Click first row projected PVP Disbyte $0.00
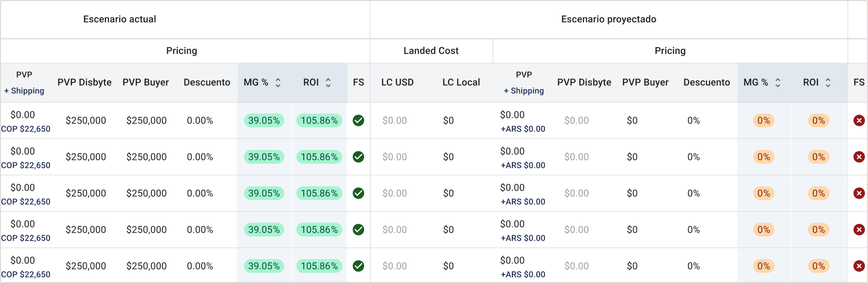 click(576, 121)
